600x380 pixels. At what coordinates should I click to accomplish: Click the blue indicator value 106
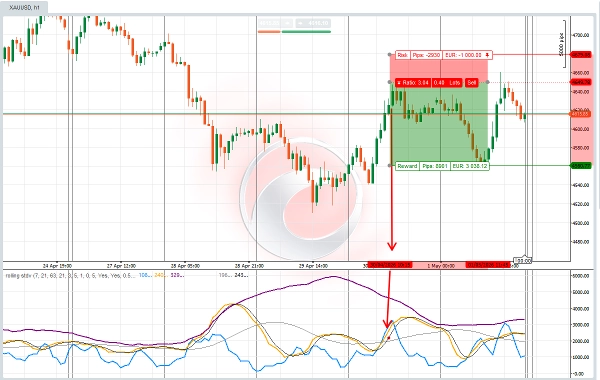[145, 276]
